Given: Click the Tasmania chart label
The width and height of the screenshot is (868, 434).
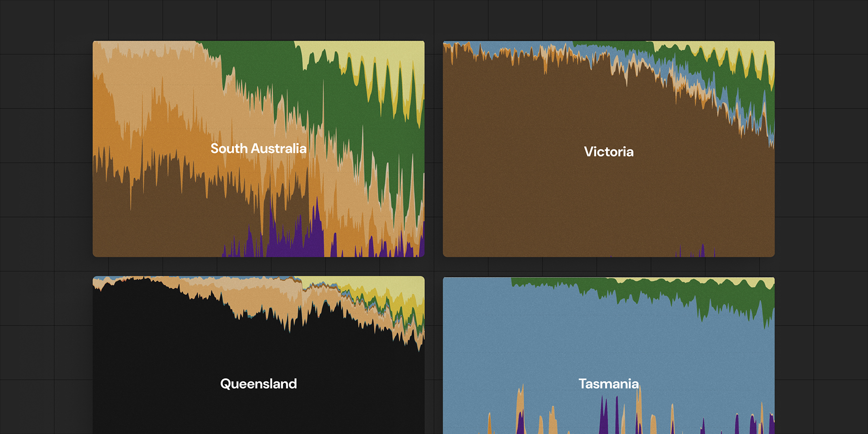Looking at the screenshot, I should [x=609, y=384].
